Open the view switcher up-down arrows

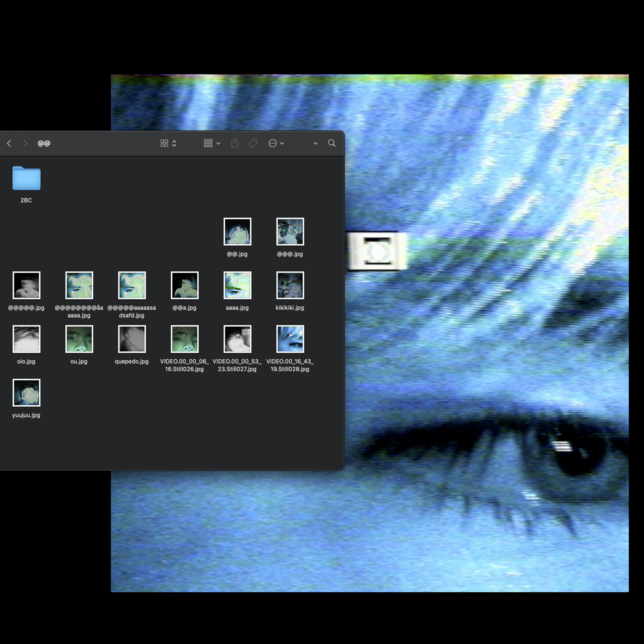pos(174,143)
